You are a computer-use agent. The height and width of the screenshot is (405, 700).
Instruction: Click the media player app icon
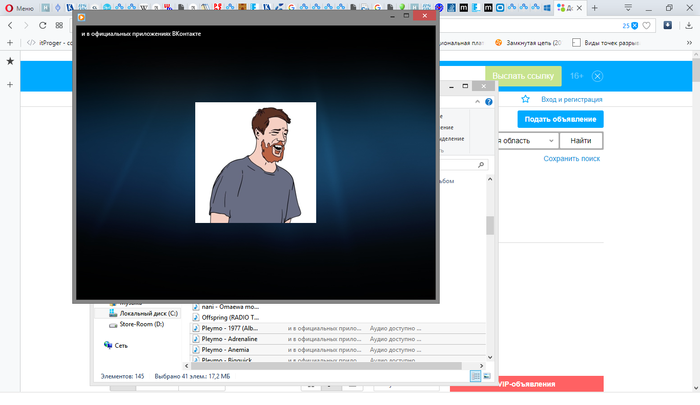81,17
